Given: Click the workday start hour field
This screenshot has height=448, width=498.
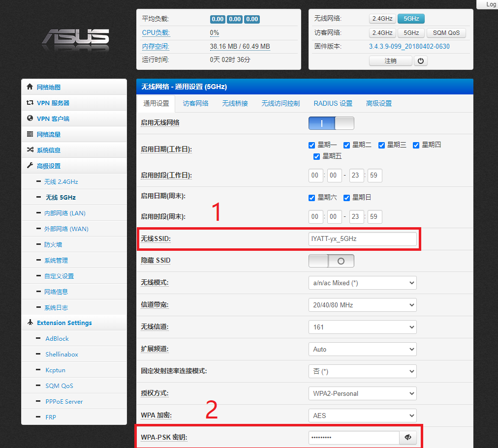Looking at the screenshot, I should (316, 176).
